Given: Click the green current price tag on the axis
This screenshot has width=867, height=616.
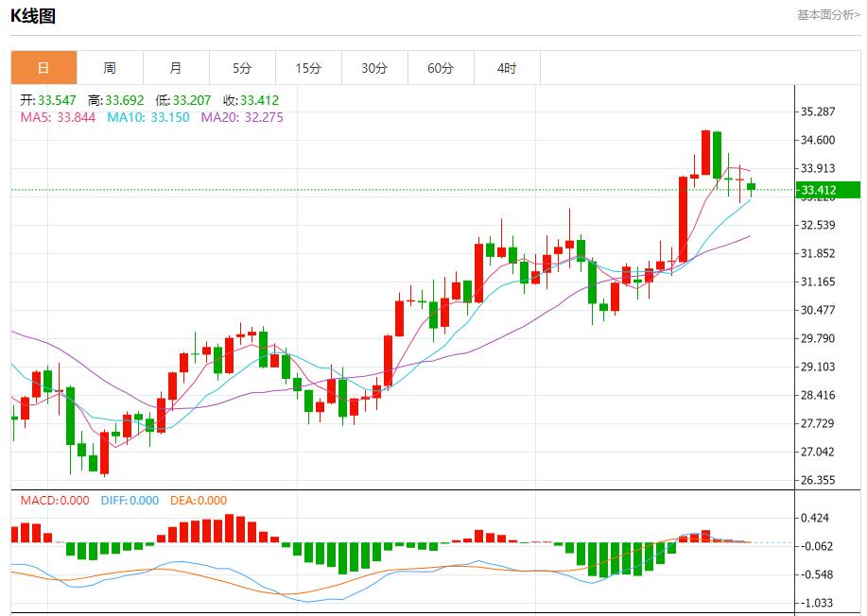Looking at the screenshot, I should [828, 190].
